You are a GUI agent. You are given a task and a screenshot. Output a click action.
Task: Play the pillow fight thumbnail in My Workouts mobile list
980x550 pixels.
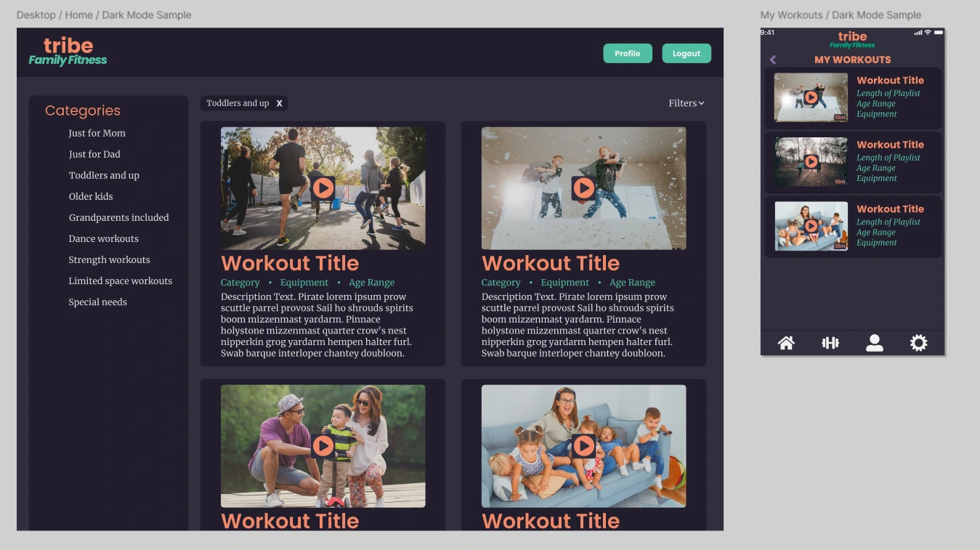click(x=811, y=97)
